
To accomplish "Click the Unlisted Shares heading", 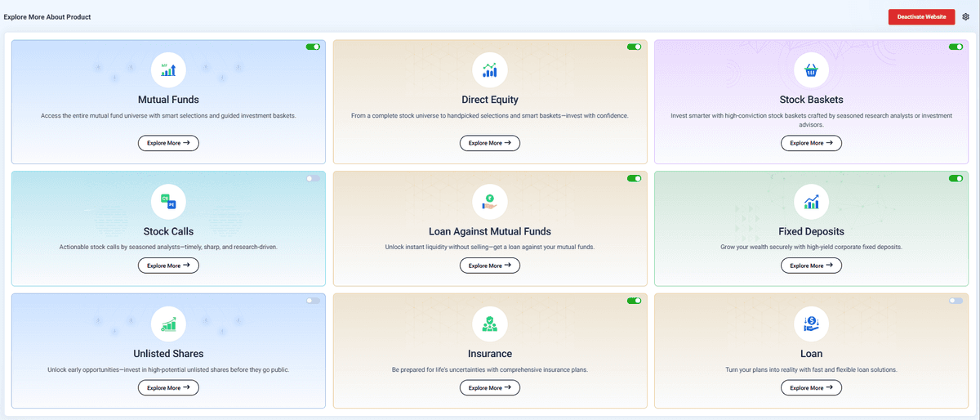I will click(168, 354).
